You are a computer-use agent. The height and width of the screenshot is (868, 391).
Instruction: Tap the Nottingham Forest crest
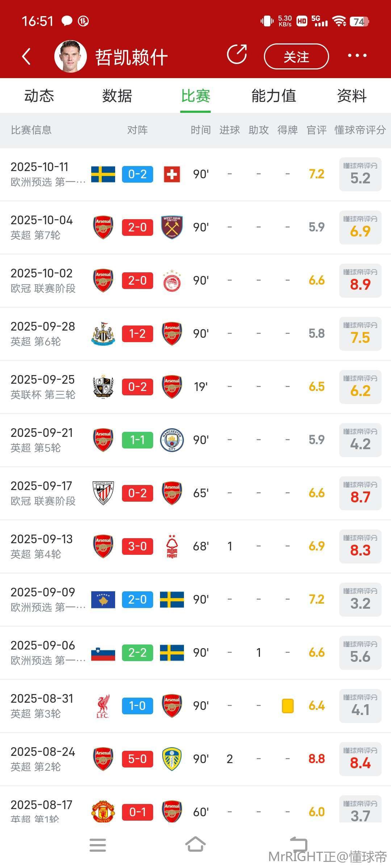pos(172,546)
